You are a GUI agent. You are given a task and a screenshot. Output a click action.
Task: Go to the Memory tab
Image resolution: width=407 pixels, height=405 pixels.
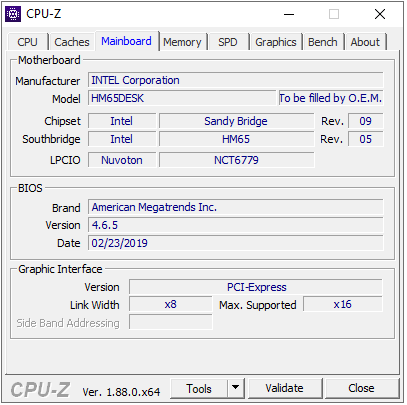(182, 42)
